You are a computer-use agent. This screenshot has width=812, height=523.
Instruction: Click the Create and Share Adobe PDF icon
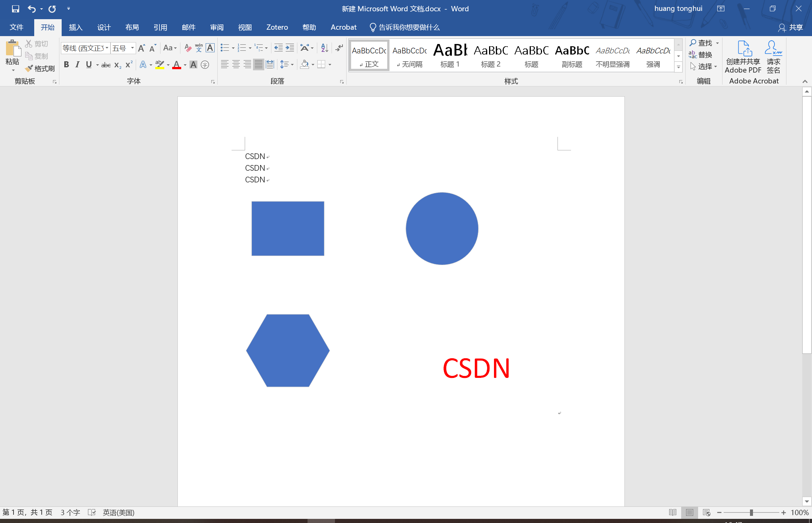[x=744, y=49]
